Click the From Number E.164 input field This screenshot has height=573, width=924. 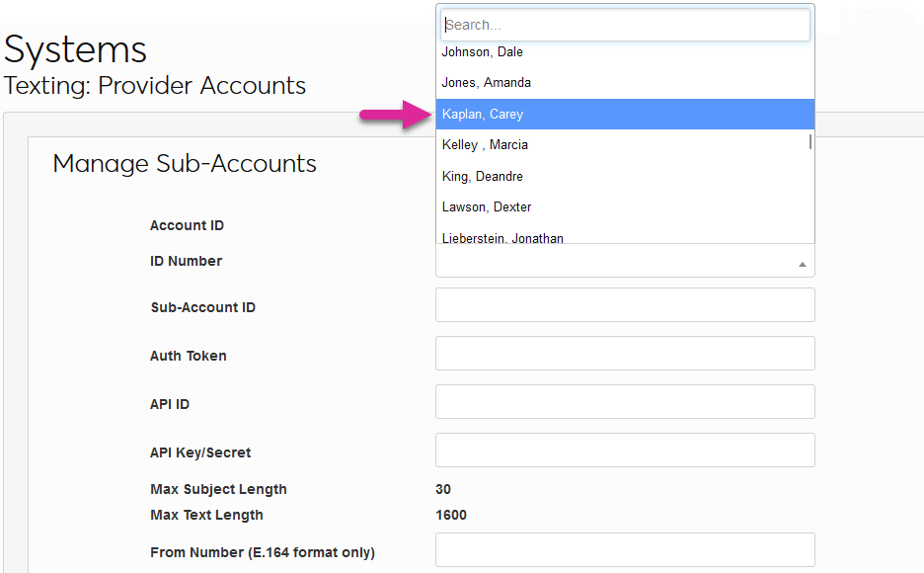pos(625,550)
